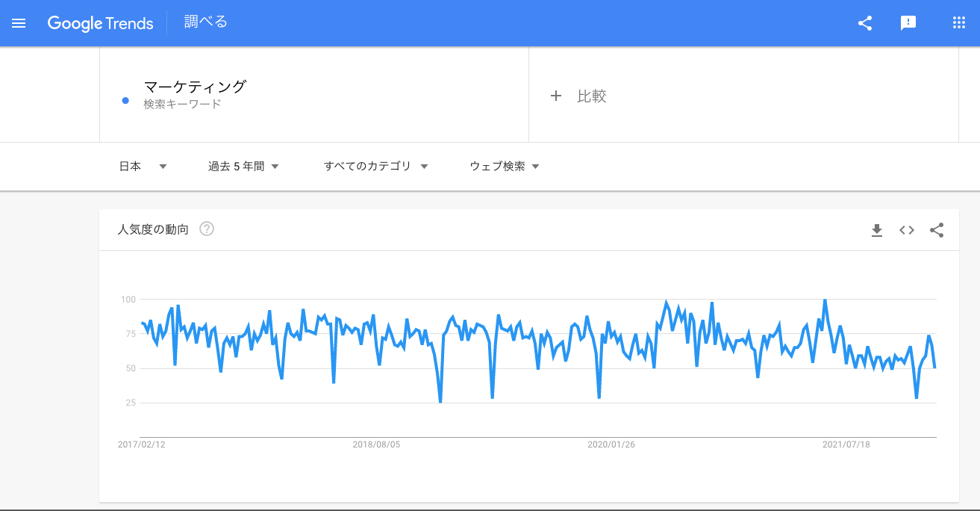Open the navigation hamburger menu

click(x=19, y=22)
